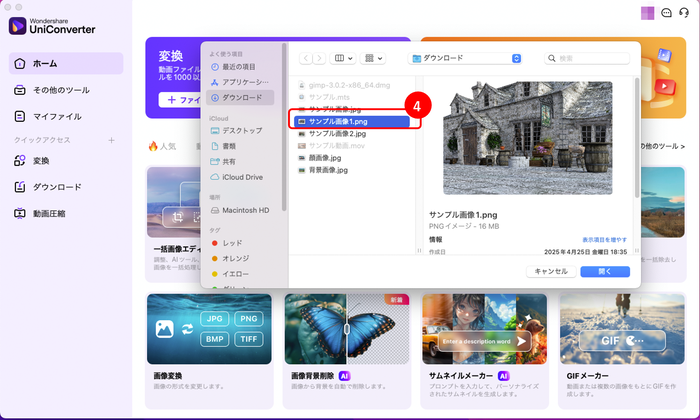Select ダウンロード in dialog sidebar

240,97
